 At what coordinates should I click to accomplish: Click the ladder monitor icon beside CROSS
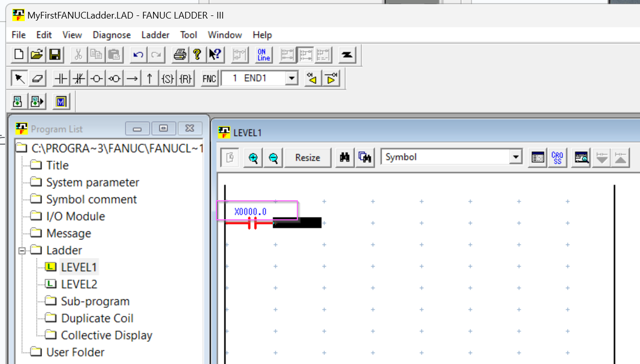[581, 158]
